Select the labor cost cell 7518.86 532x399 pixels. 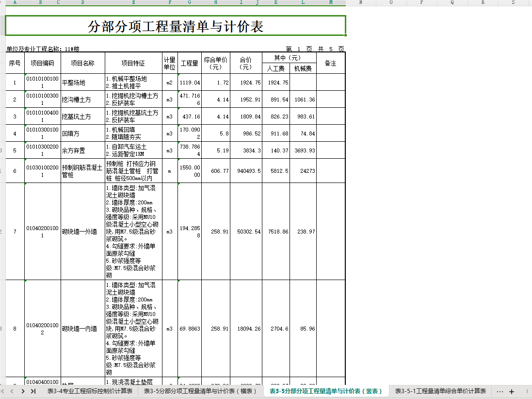276,232
